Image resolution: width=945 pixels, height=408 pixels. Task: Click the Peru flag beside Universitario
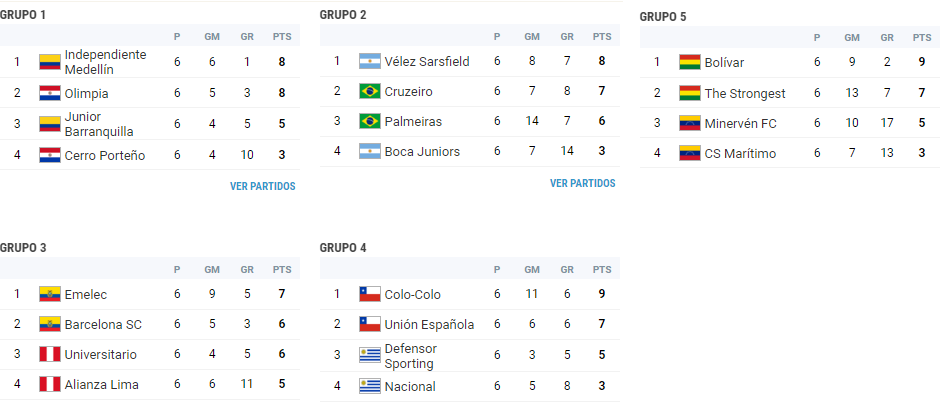[50, 354]
